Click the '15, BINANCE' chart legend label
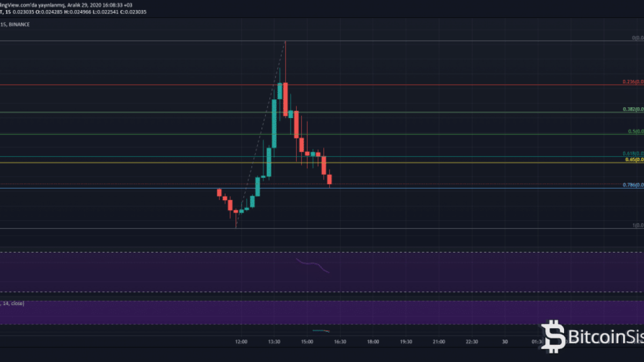The width and height of the screenshot is (644, 362). pos(15,25)
